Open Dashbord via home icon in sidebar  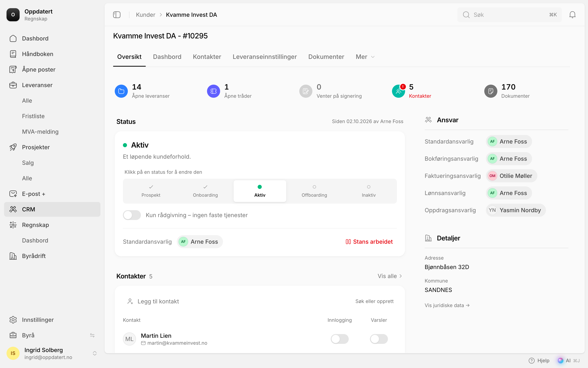(x=13, y=38)
